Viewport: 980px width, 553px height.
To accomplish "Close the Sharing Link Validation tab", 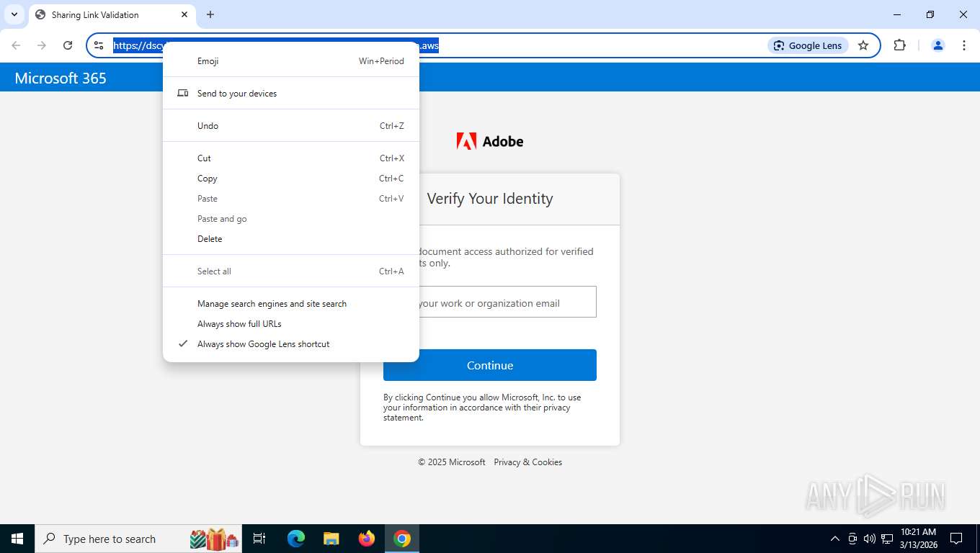I will pyautogui.click(x=184, y=14).
